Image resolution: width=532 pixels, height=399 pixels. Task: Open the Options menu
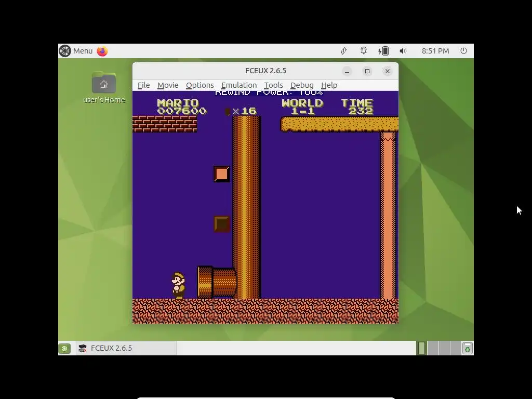[x=200, y=85]
